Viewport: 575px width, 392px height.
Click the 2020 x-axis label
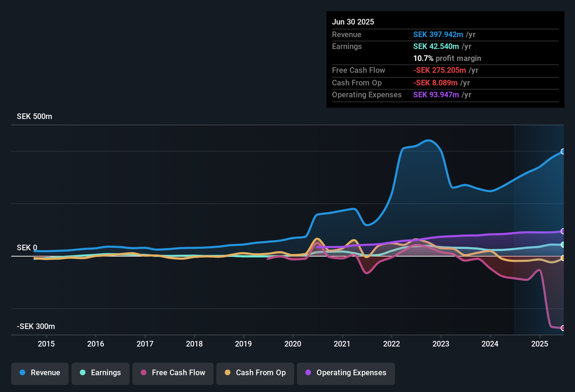pos(293,344)
